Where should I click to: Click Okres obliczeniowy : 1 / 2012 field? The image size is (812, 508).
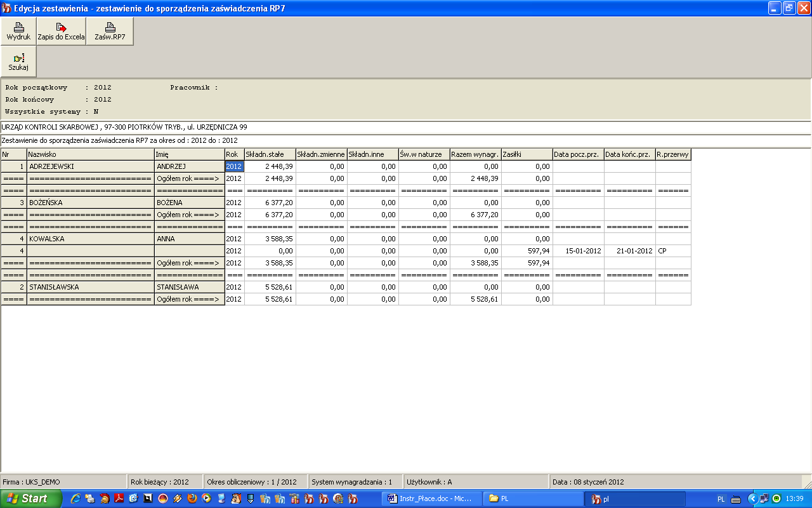[x=255, y=482]
